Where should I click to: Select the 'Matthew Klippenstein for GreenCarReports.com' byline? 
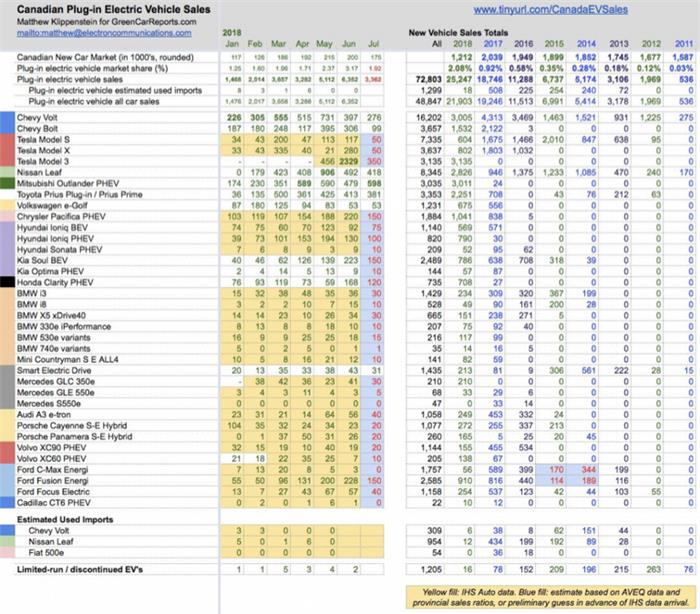click(x=106, y=22)
